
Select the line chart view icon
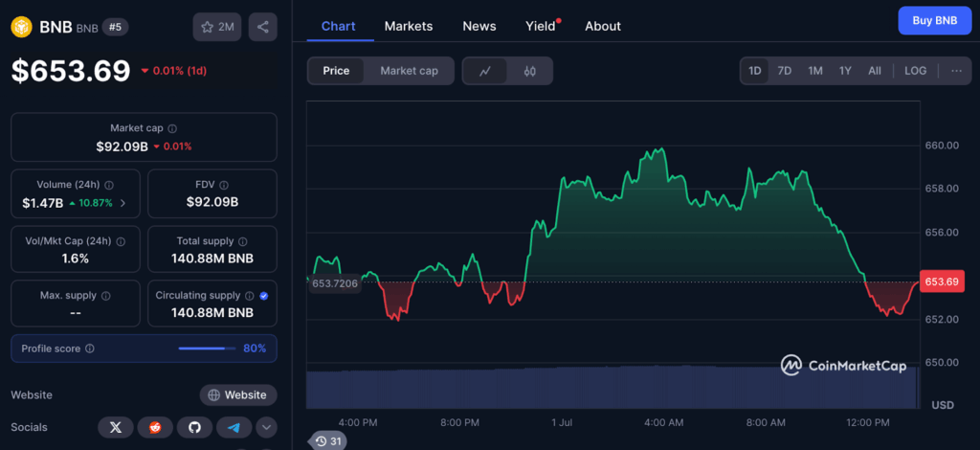coord(485,71)
